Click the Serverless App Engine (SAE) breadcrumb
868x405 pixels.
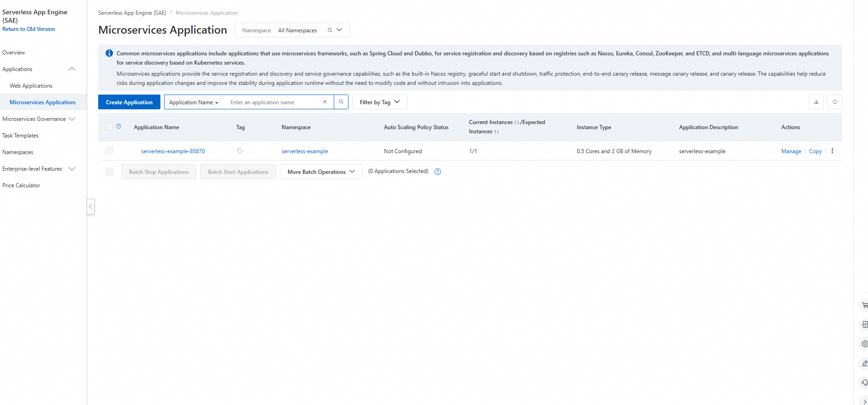pos(132,13)
